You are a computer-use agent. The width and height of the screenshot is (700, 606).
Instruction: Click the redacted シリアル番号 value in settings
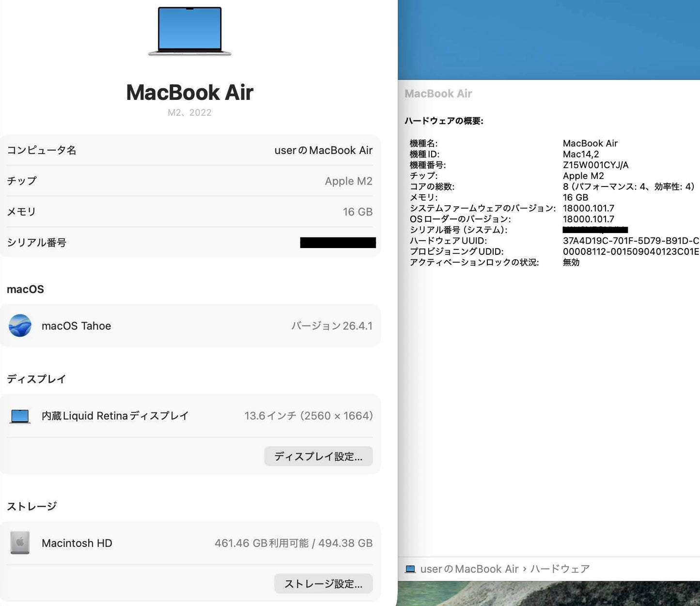point(338,243)
